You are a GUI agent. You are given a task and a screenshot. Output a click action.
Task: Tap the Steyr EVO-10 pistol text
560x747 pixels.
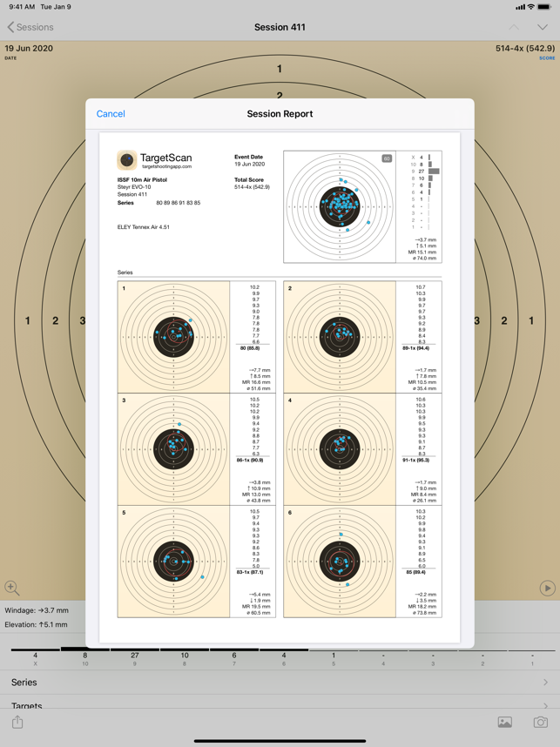tap(134, 187)
